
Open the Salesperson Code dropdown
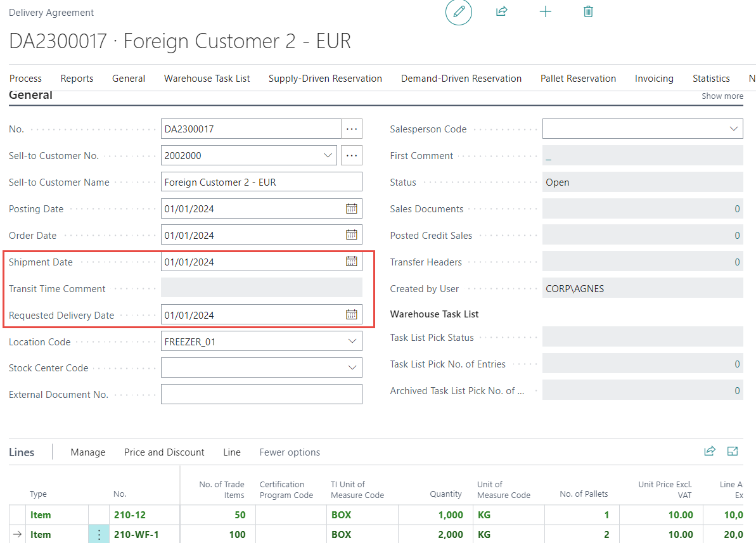(x=734, y=129)
